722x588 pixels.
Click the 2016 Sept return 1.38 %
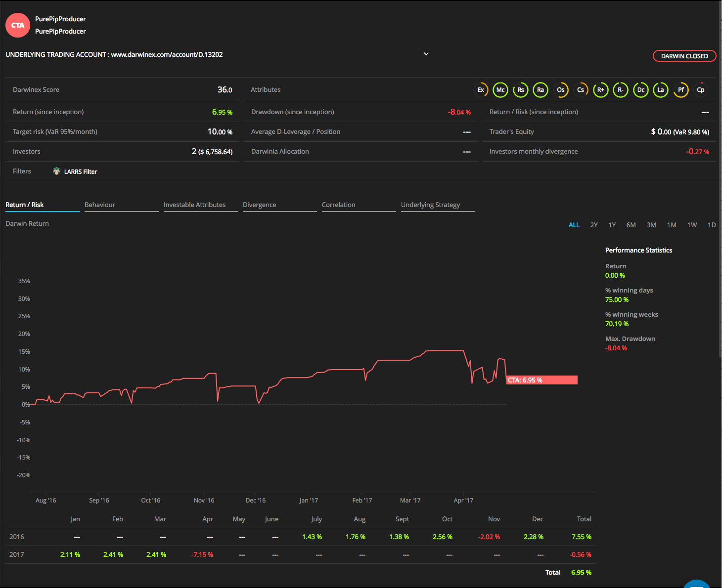click(399, 537)
